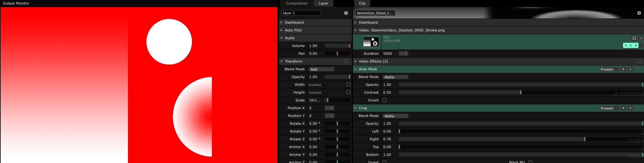
Task: Open the layer settings gear menu
Action: 346,13
